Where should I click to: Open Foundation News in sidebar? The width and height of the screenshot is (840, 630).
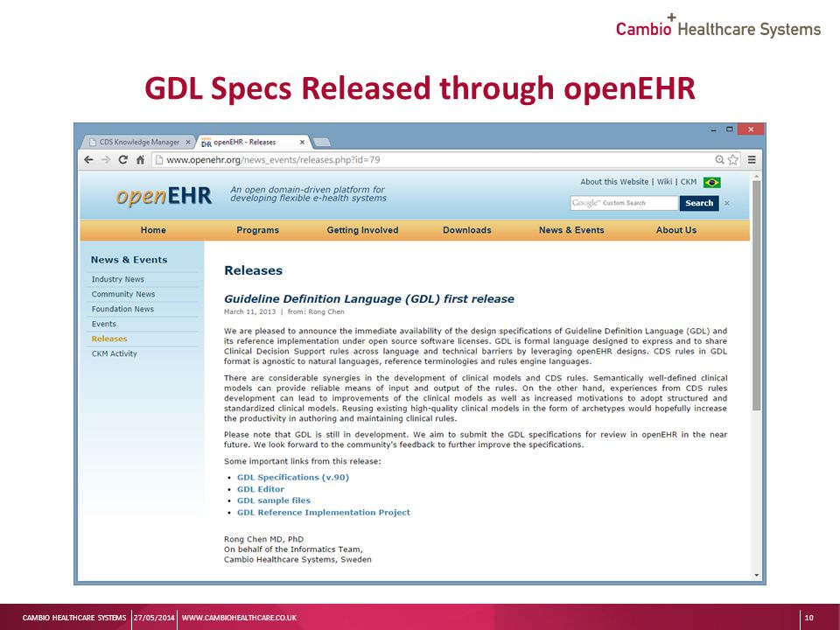pos(122,309)
